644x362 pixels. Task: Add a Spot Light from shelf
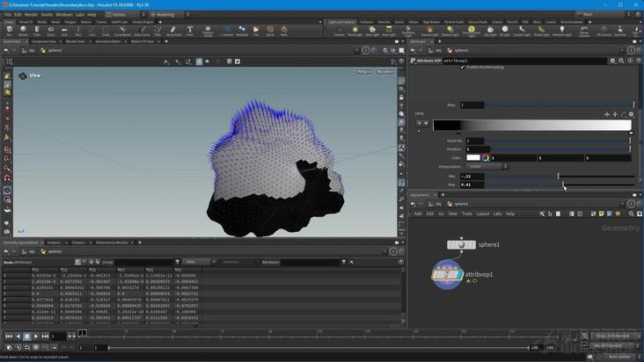click(372, 31)
